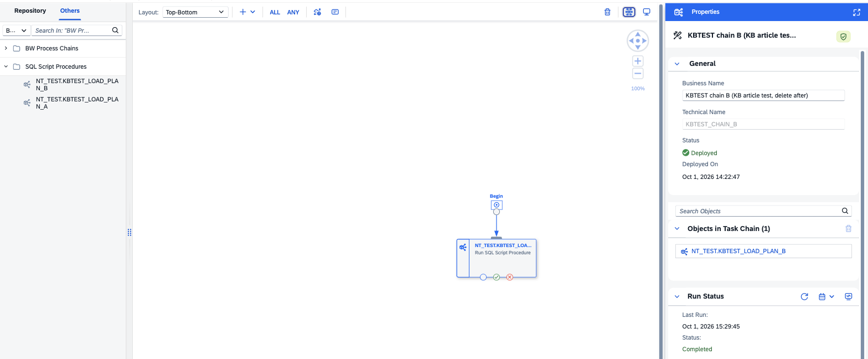868x359 pixels.
Task: Click the Search Objects magnifier icon
Action: 845,211
